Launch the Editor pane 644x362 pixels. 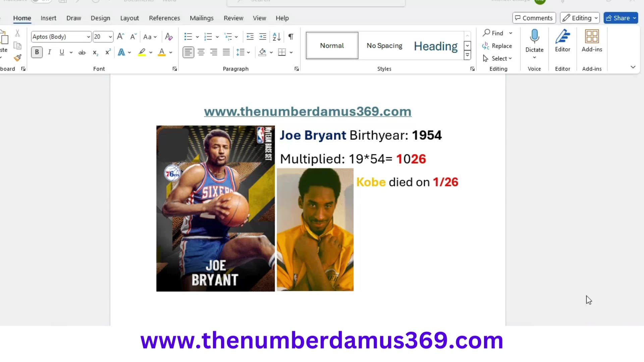point(562,40)
